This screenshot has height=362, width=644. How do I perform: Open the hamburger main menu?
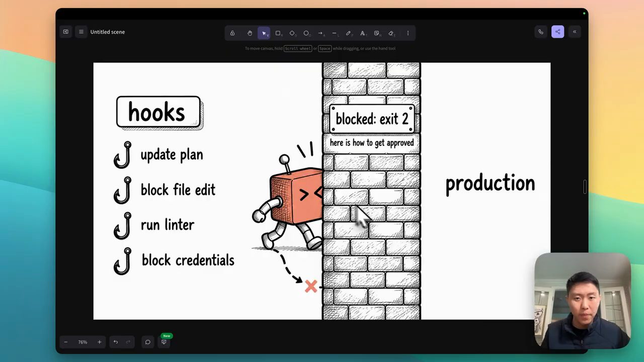point(81,32)
